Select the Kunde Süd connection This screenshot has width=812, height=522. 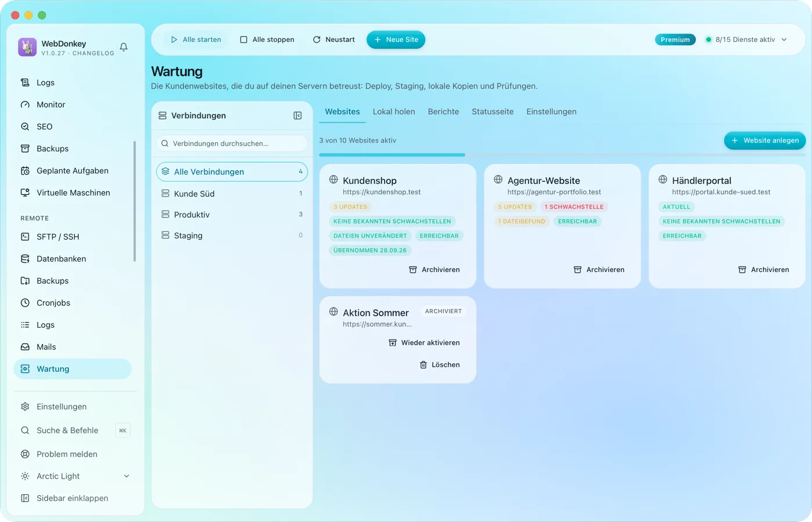[232, 194]
